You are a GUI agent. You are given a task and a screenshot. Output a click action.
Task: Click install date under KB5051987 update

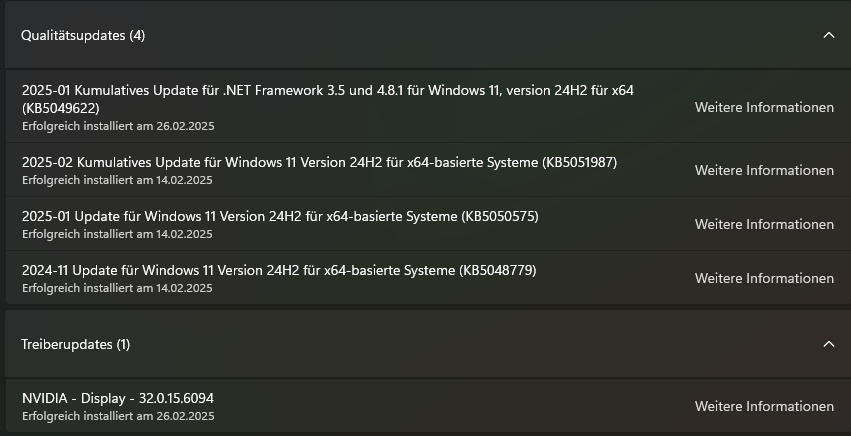pos(118,180)
